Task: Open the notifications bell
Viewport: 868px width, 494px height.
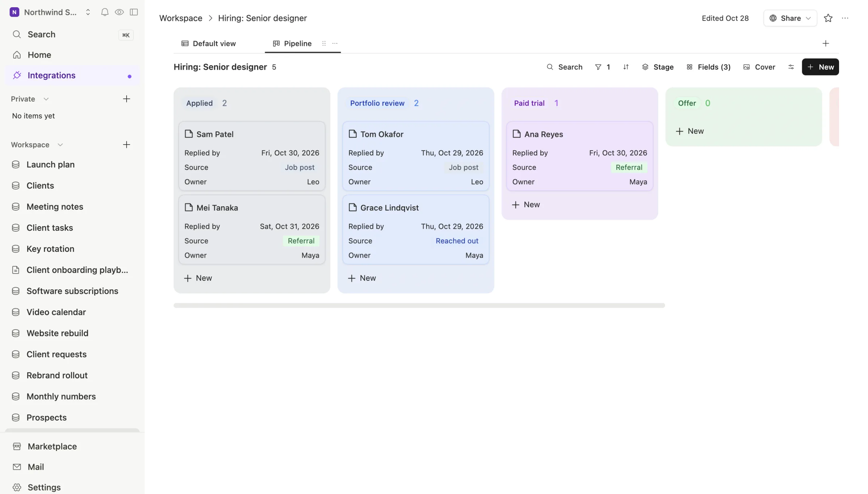Action: coord(105,12)
